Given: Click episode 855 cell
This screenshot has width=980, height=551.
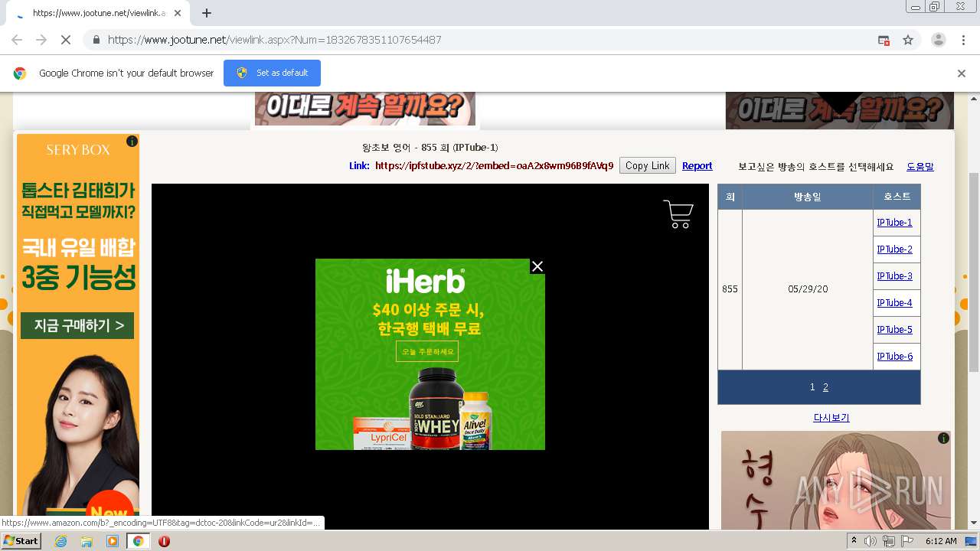Looking at the screenshot, I should click(730, 289).
